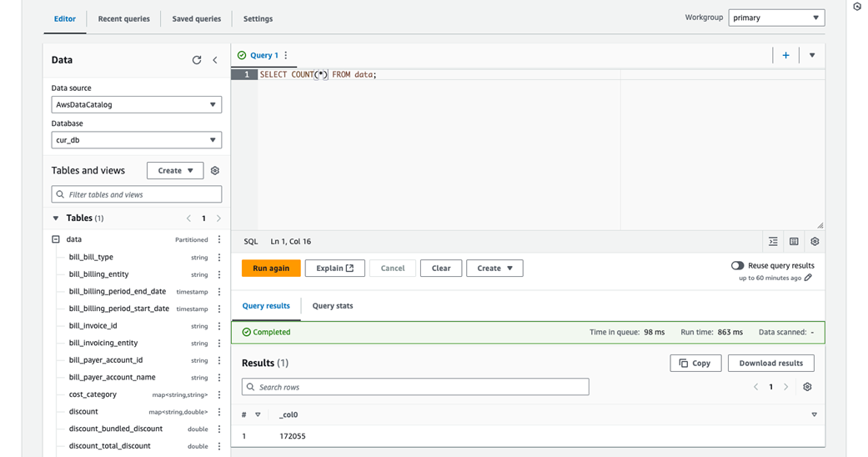The height and width of the screenshot is (457, 868).
Task: Open the Data source dropdown
Action: [x=137, y=105]
